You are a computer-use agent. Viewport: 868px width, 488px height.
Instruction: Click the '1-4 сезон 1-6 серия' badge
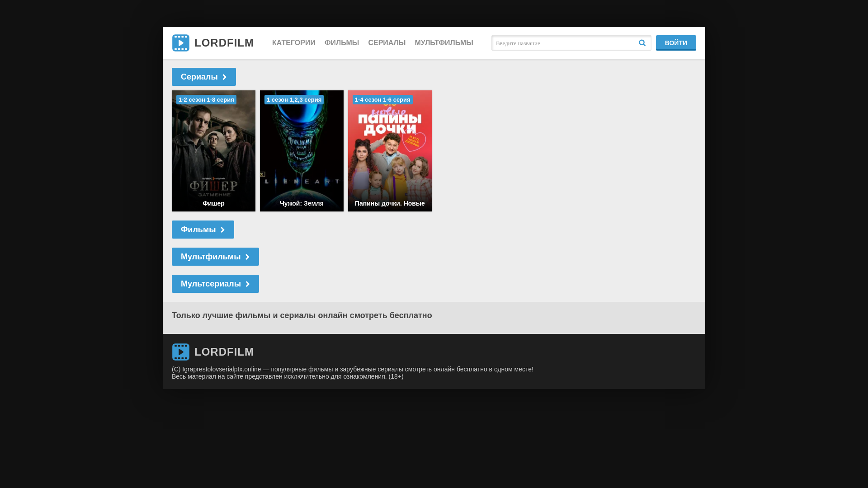(382, 99)
